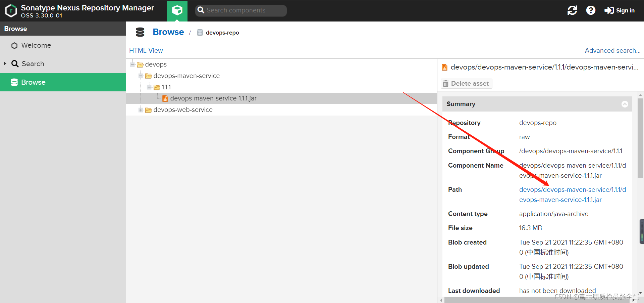644x303 pixels.
Task: Click the Blob updated timestamp
Action: point(571,271)
